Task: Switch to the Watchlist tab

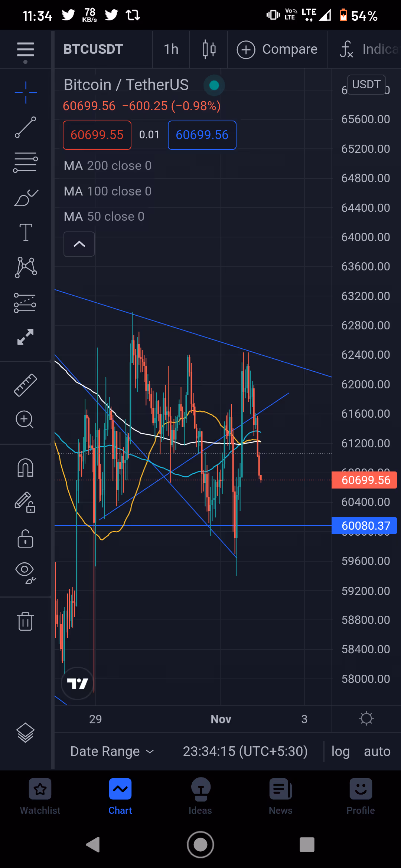Action: (x=40, y=796)
